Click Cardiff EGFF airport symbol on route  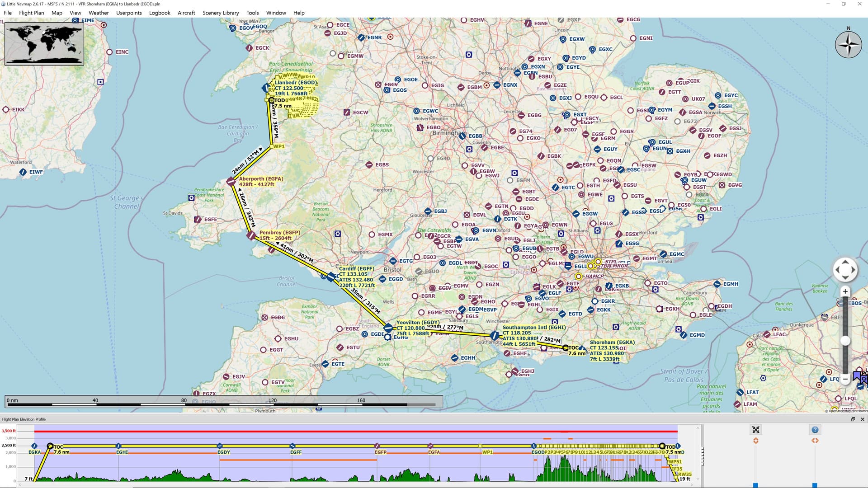(331, 277)
